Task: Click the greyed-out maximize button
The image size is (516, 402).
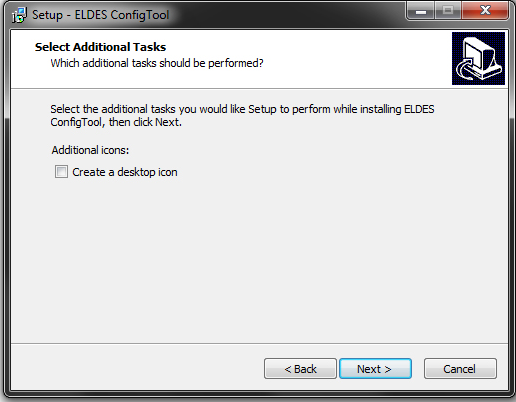Action: coord(448,12)
